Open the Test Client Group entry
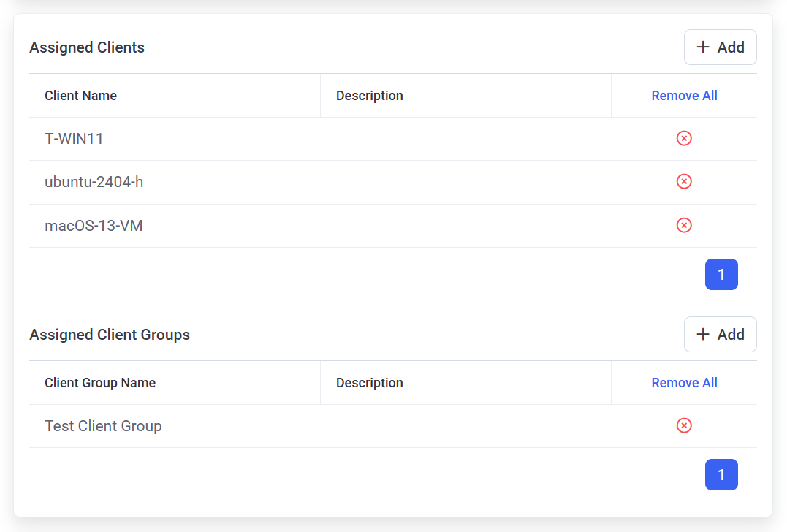Viewport: 787px width, 532px height. tap(103, 426)
